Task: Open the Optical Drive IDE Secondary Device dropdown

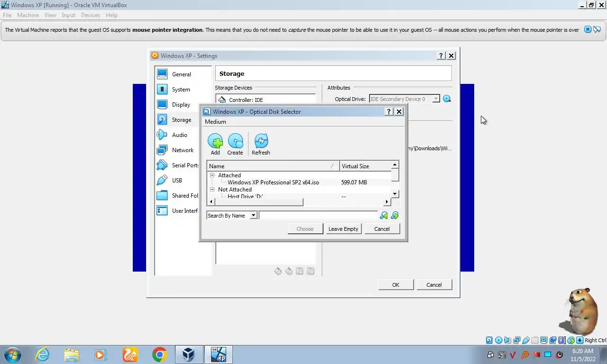Action: pyautogui.click(x=405, y=99)
